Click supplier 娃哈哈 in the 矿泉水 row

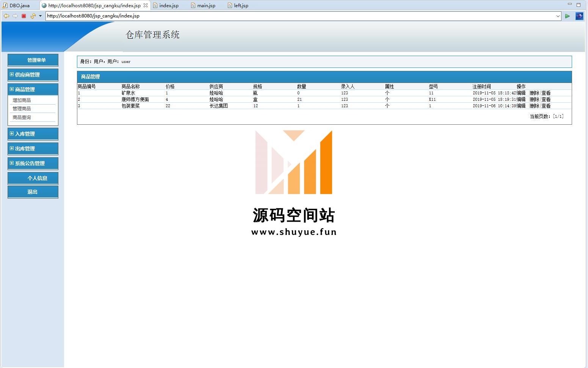216,93
